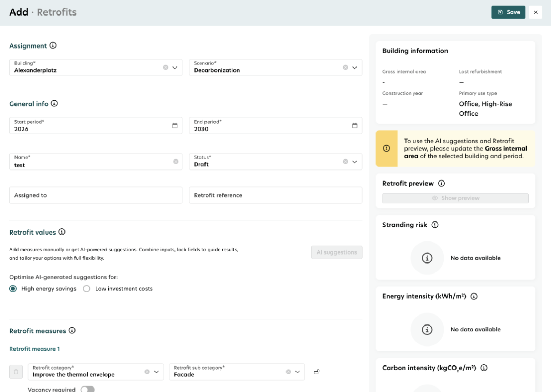Click the Office, High-Rise Office use type text
Screen dimensions: 551x392
click(x=485, y=109)
